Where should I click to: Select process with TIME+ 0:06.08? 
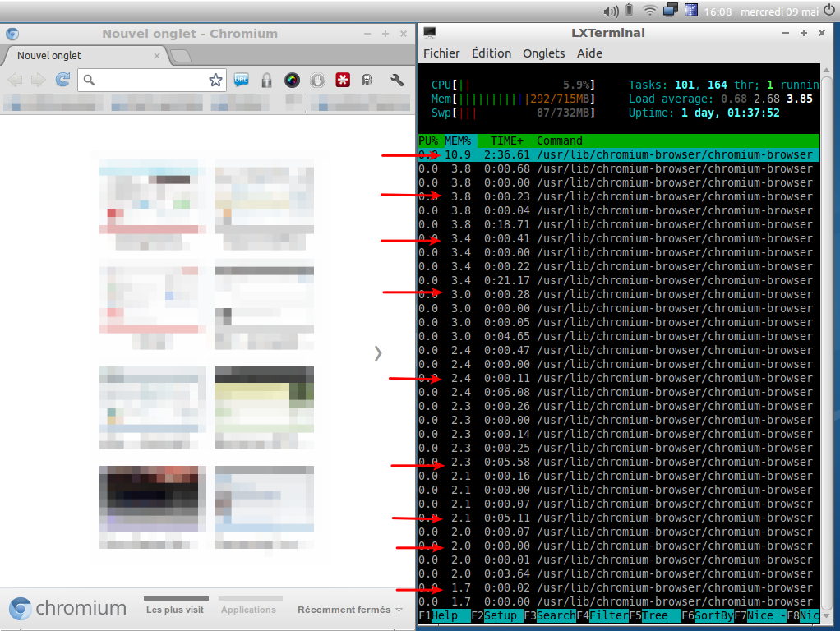(x=619, y=392)
